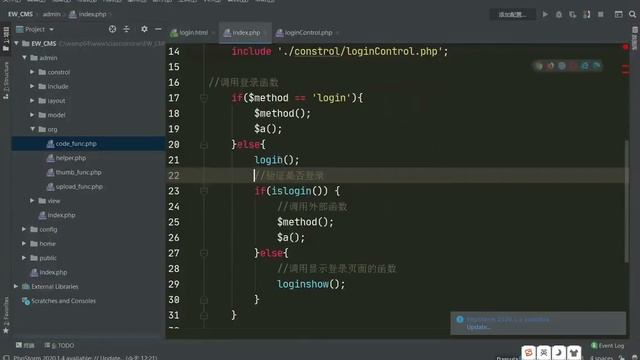
Task: Open in Opera browser icon in editor
Action: pyautogui.click(x=573, y=66)
